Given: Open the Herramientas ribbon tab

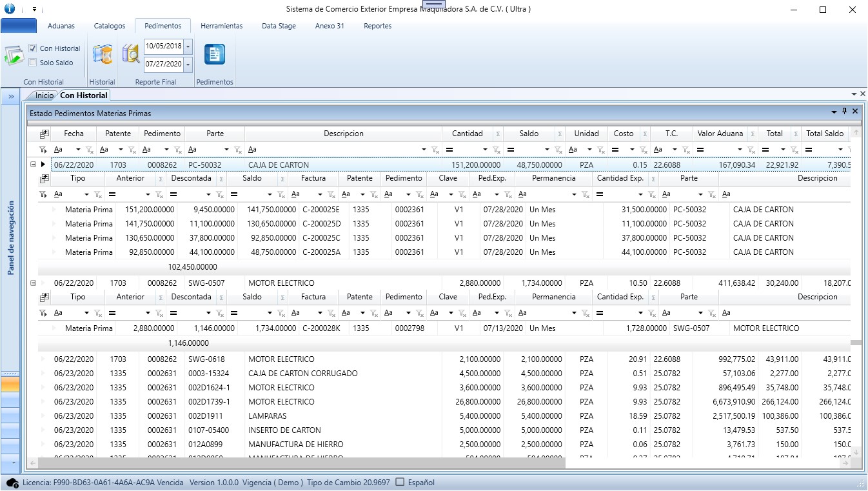Looking at the screenshot, I should [x=221, y=26].
